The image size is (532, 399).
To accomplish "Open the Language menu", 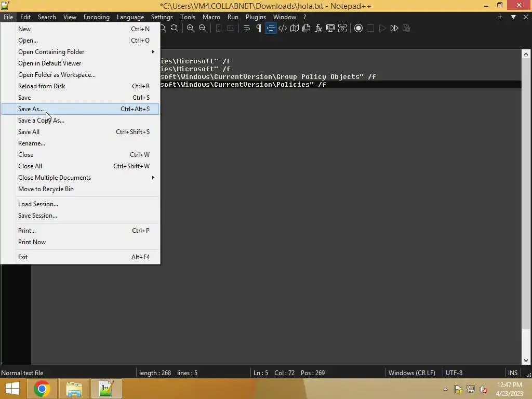I will [130, 17].
